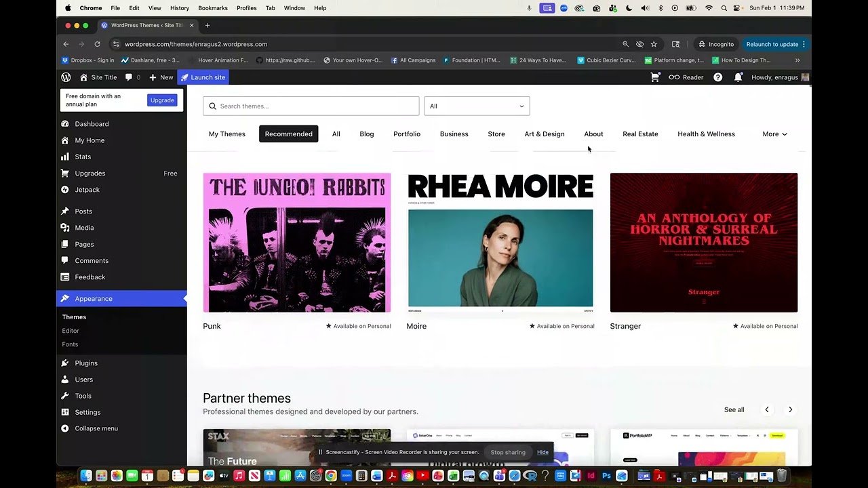Click See all partner themes

coord(734,410)
